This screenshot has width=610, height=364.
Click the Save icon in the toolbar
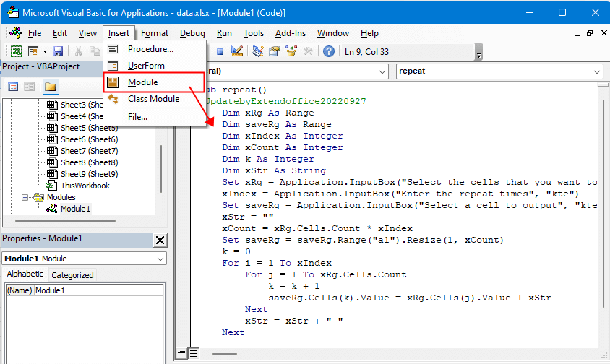pos(58,51)
